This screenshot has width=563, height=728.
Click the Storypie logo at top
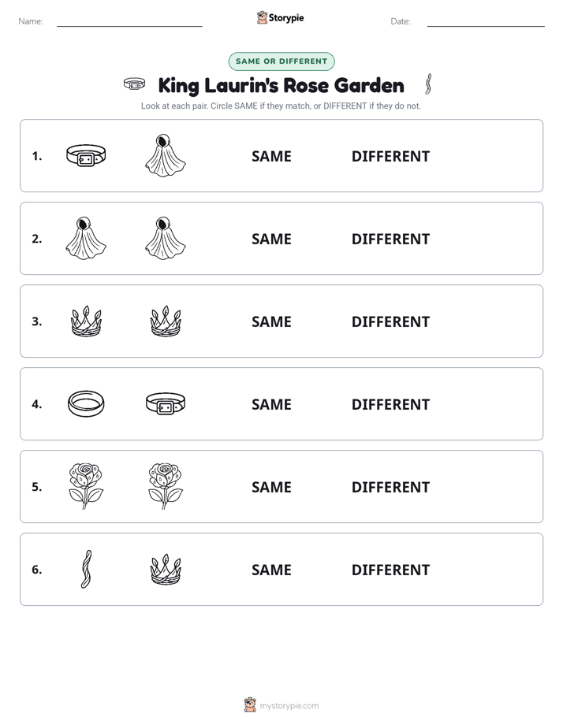pyautogui.click(x=281, y=17)
